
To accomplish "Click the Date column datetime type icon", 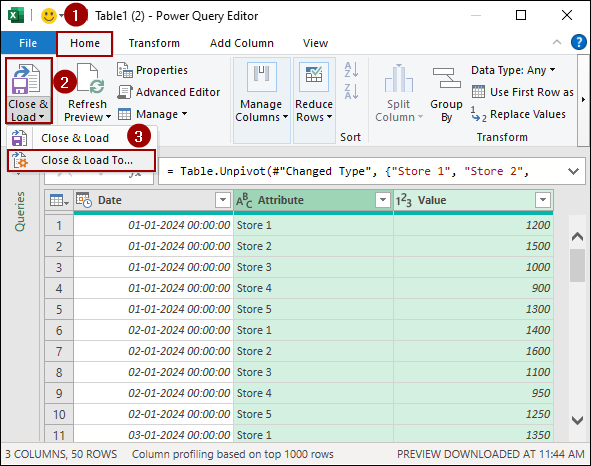I will pyautogui.click(x=84, y=200).
